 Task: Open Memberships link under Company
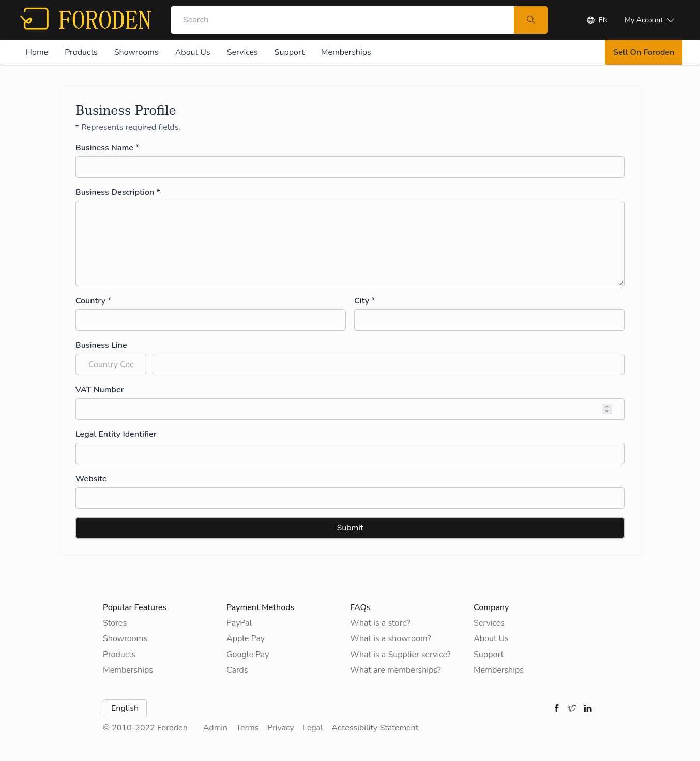point(498,670)
